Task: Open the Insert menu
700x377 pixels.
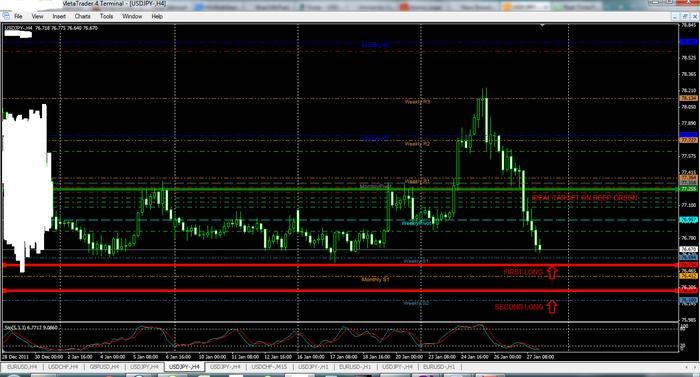Action: [59, 16]
